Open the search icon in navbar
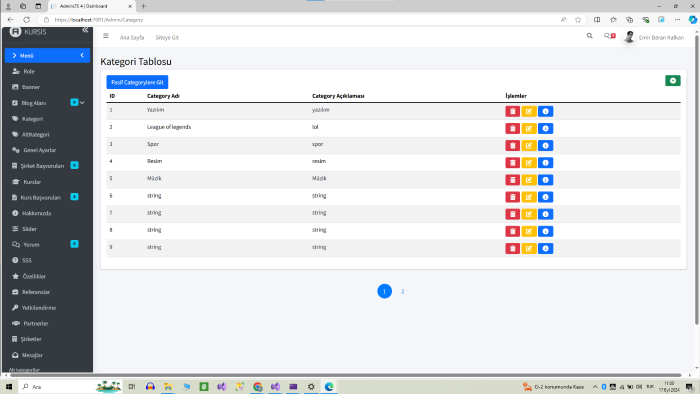Viewport: 700px width, 394px height. click(590, 36)
